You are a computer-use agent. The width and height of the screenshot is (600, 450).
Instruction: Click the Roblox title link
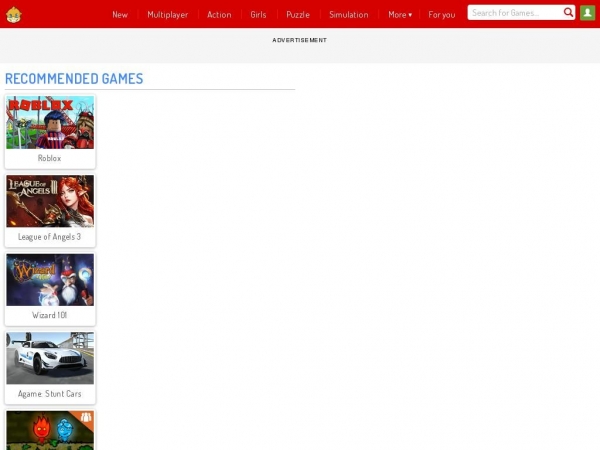(x=49, y=158)
